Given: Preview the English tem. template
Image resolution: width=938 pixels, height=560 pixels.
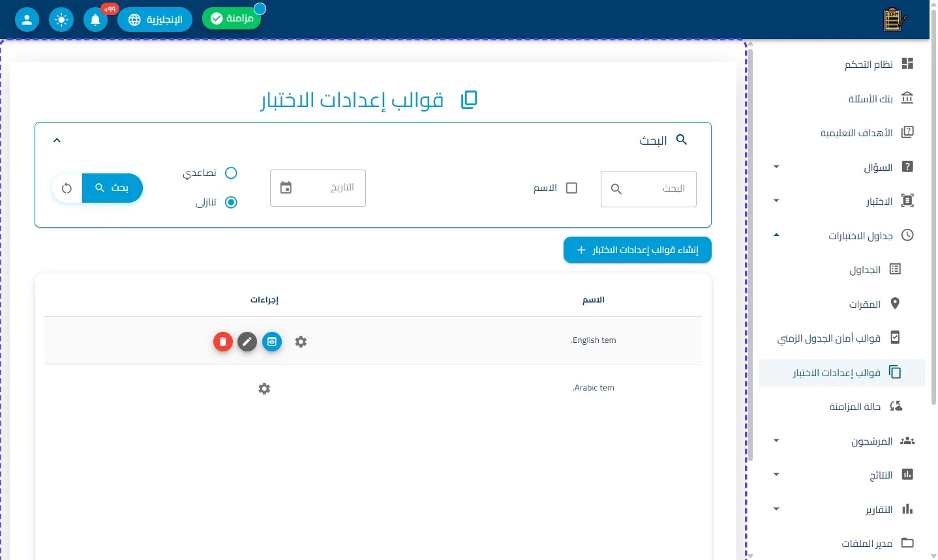Looking at the screenshot, I should pyautogui.click(x=272, y=342).
